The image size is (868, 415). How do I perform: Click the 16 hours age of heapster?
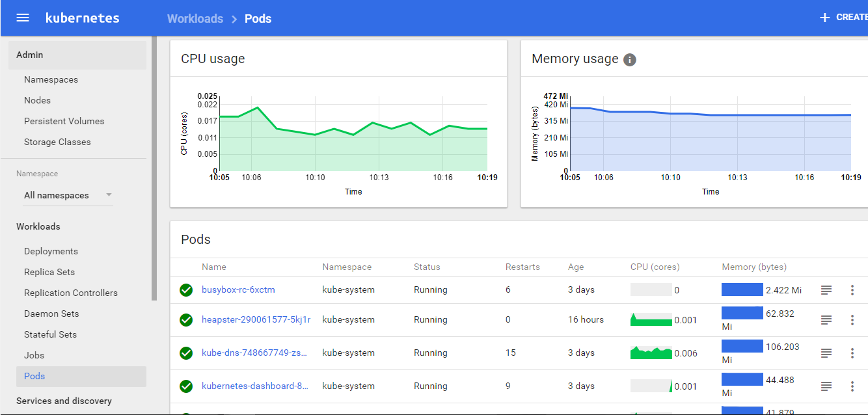[586, 319]
